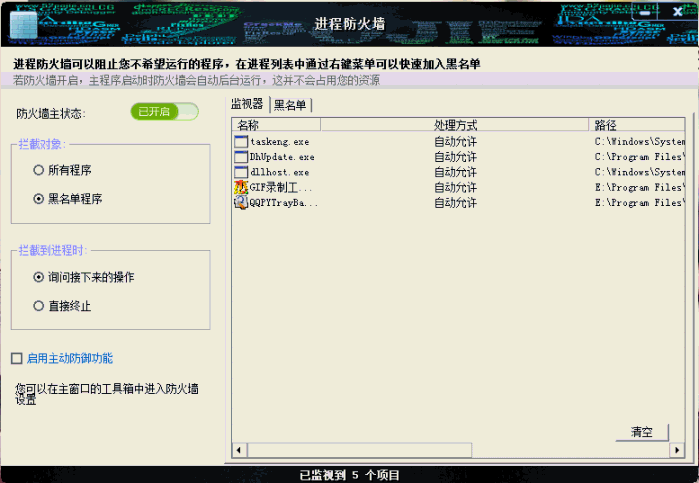Click the firewall logo in title bar

point(24,22)
